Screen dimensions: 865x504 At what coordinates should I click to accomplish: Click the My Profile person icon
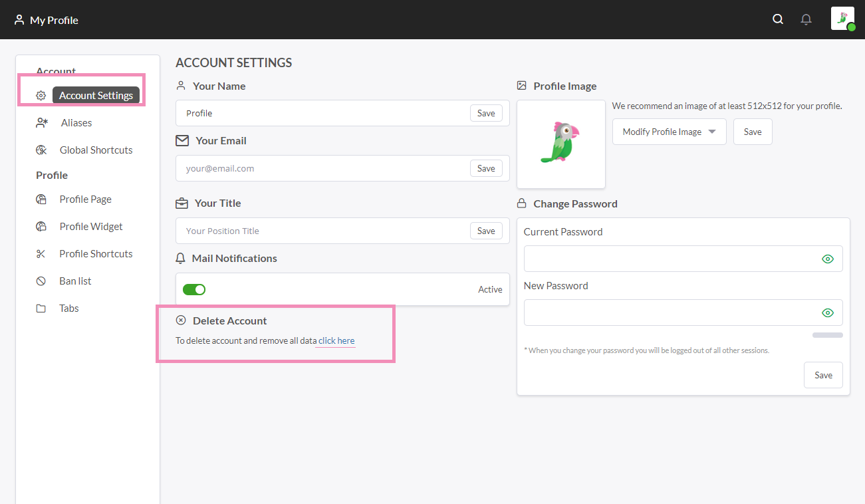(x=19, y=20)
